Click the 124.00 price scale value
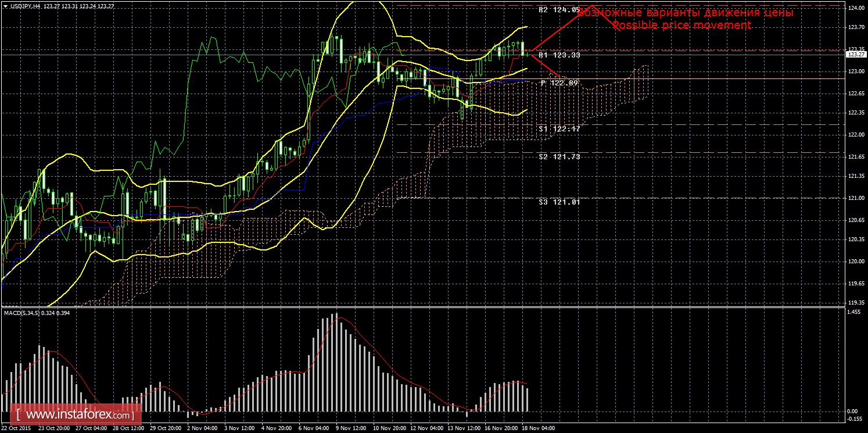Image resolution: width=868 pixels, height=433 pixels. 854,8
